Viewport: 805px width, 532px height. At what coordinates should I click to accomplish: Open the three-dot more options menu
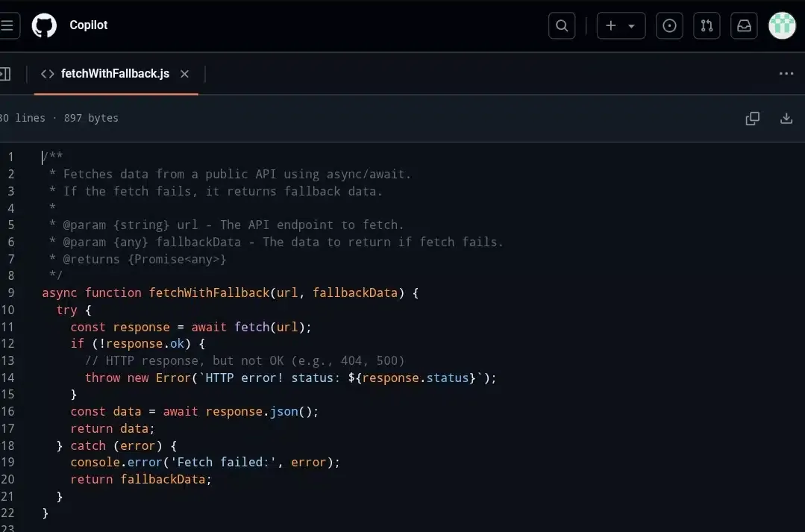click(x=786, y=74)
